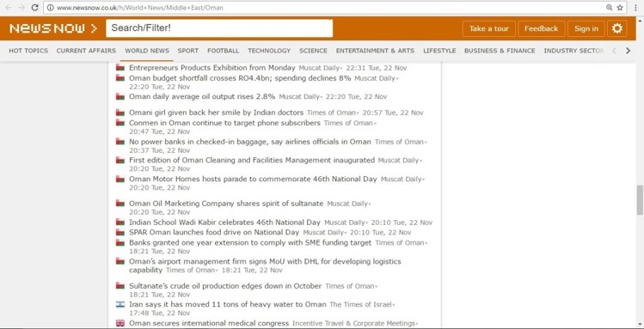Click The Times of Israel source name
644x329 pixels.
pyautogui.click(x=360, y=305)
